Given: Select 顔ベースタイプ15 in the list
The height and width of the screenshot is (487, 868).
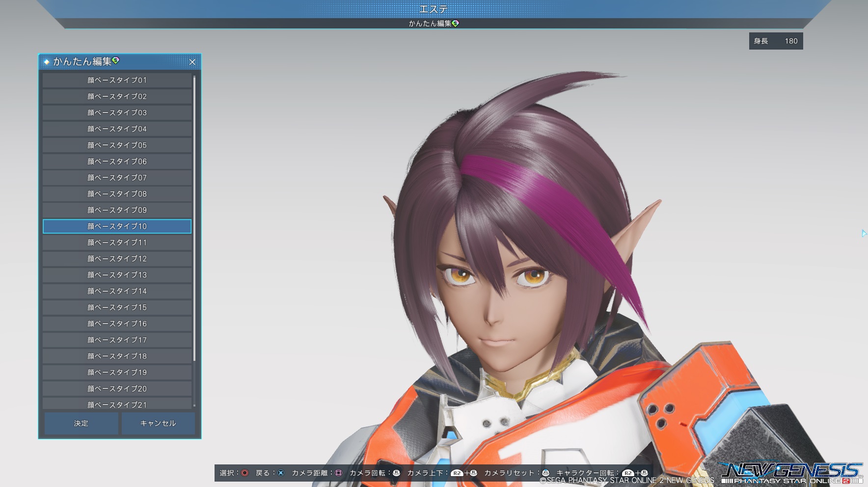Looking at the screenshot, I should pos(117,307).
